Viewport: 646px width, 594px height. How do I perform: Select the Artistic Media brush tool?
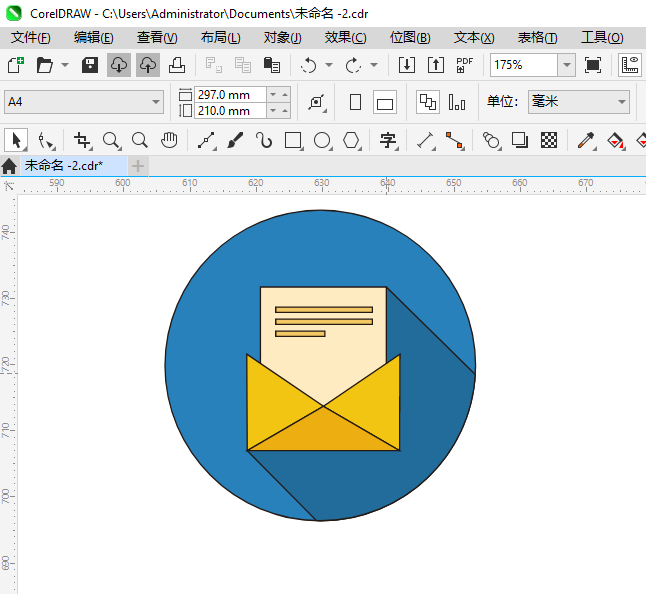235,140
